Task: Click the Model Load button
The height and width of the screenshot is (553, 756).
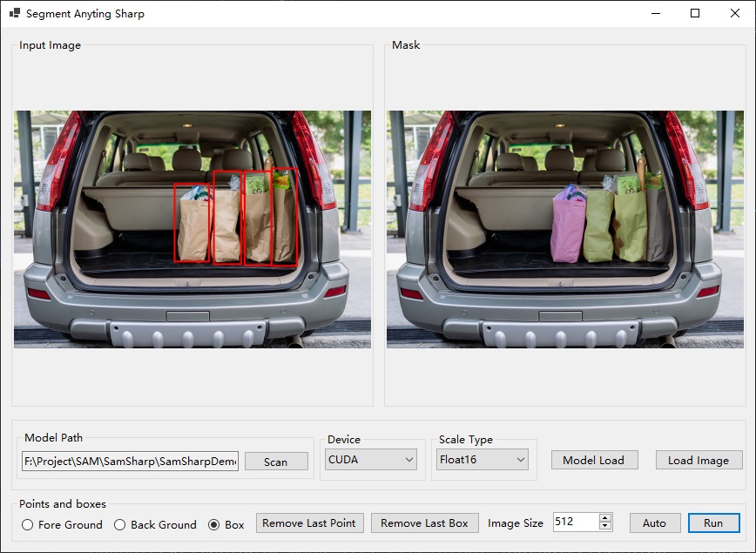Action: (x=595, y=460)
